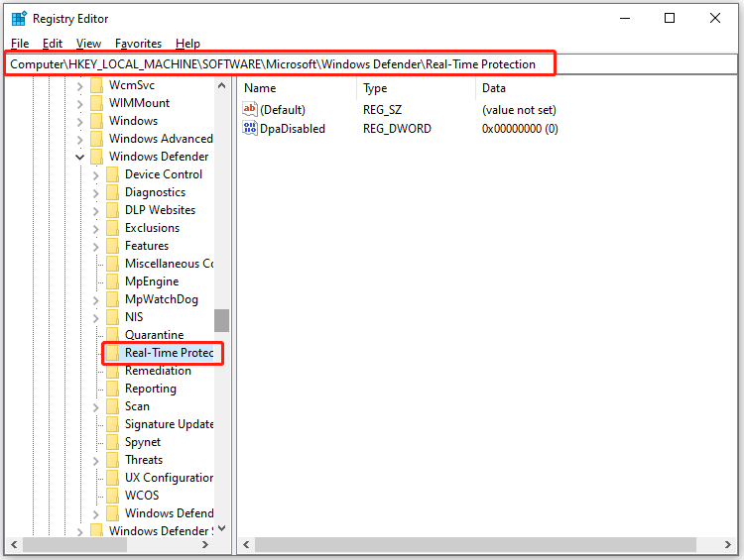Click the MpWatchDog folder icon
The height and width of the screenshot is (560, 744).
pos(112,299)
